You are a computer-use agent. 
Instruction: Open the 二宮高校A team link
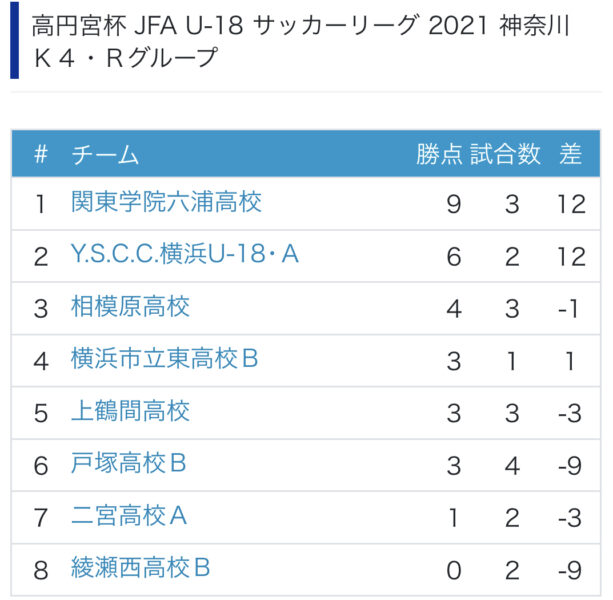(129, 516)
